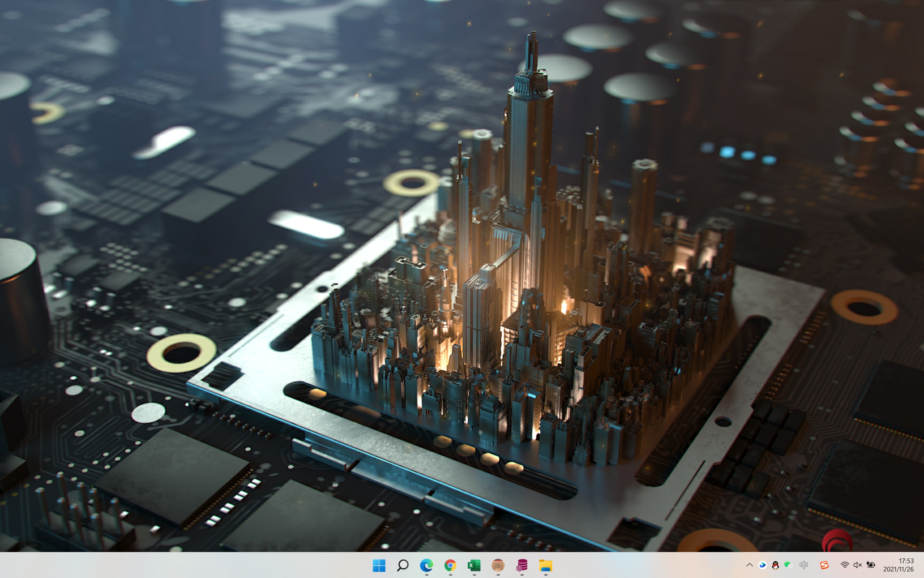Open taskbar Search magnifier
924x578 pixels.
click(x=402, y=565)
